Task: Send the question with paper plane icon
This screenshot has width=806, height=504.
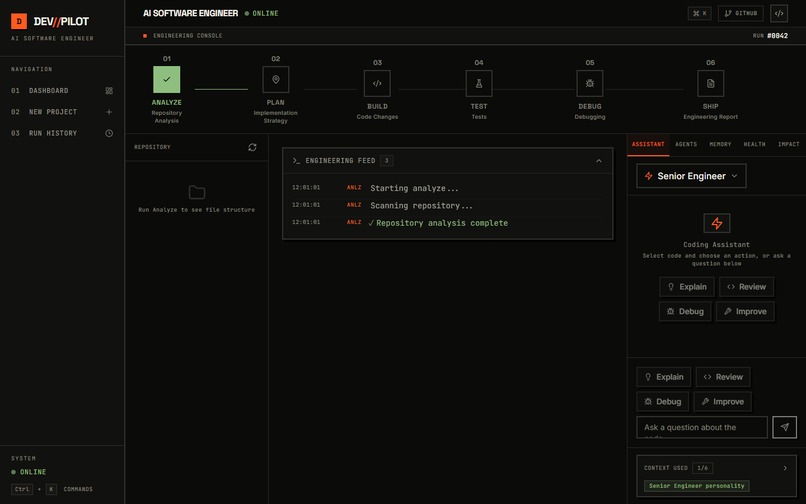Action: coord(784,427)
